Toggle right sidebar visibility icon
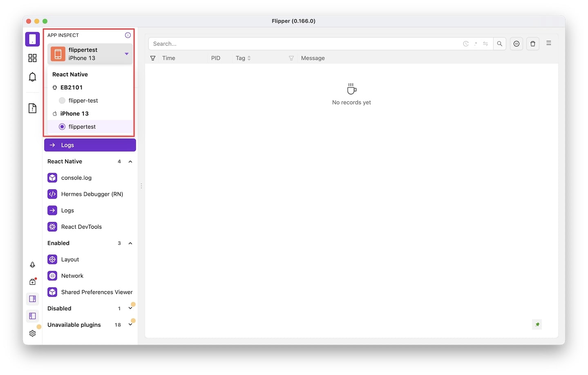 32,299
